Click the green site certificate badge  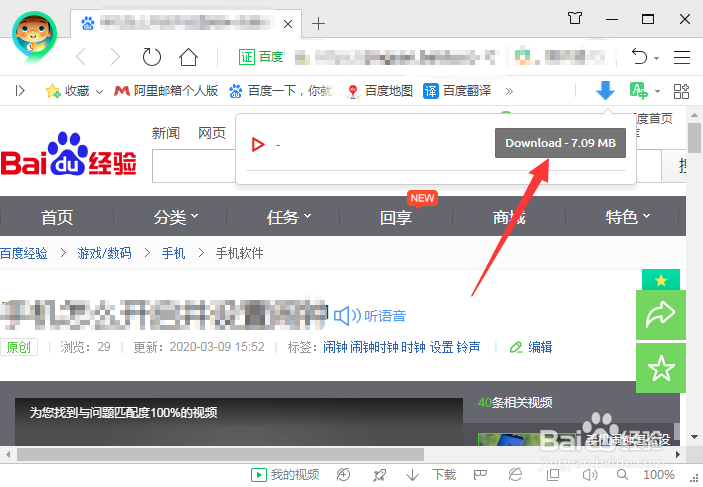[x=247, y=57]
